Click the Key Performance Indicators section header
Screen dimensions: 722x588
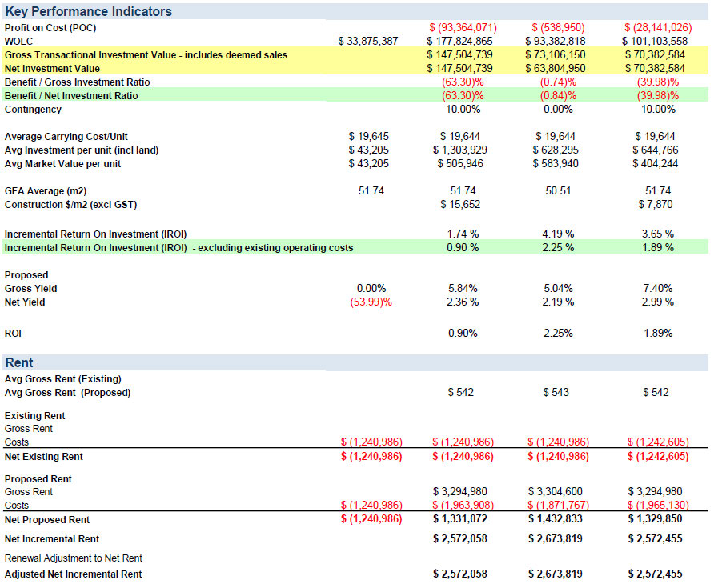(88, 11)
